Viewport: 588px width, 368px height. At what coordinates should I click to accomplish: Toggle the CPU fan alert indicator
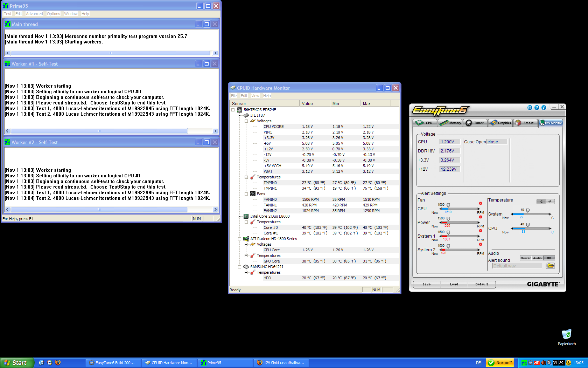pyautogui.click(x=481, y=204)
